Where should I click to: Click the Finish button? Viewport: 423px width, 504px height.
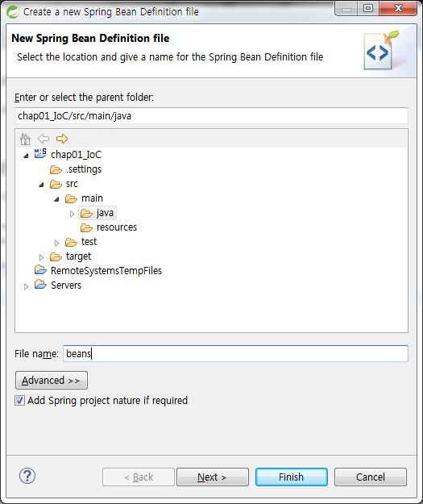[292, 477]
